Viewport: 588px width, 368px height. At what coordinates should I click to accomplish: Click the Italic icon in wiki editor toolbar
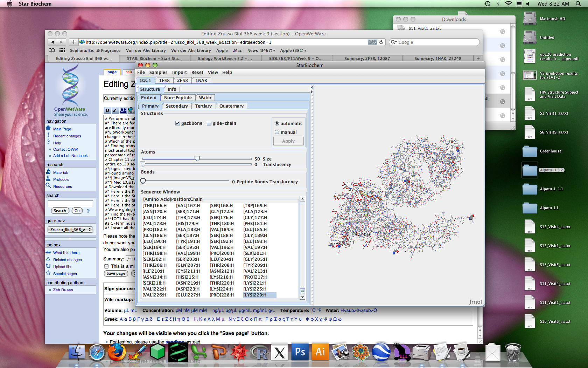click(115, 110)
